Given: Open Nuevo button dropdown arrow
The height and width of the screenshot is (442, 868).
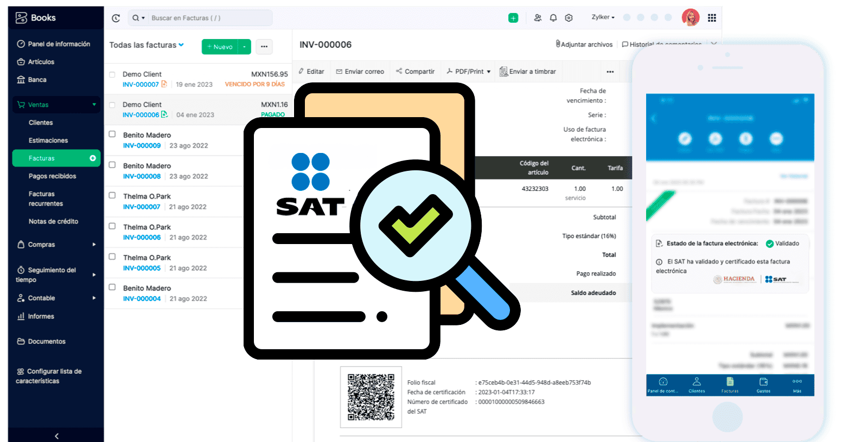Looking at the screenshot, I should [245, 47].
